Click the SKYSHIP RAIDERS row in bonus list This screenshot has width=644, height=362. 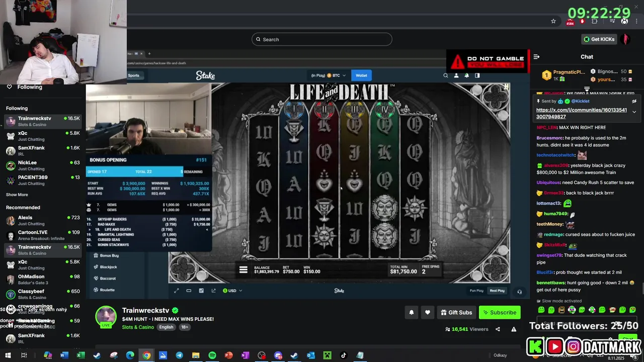[148, 219]
